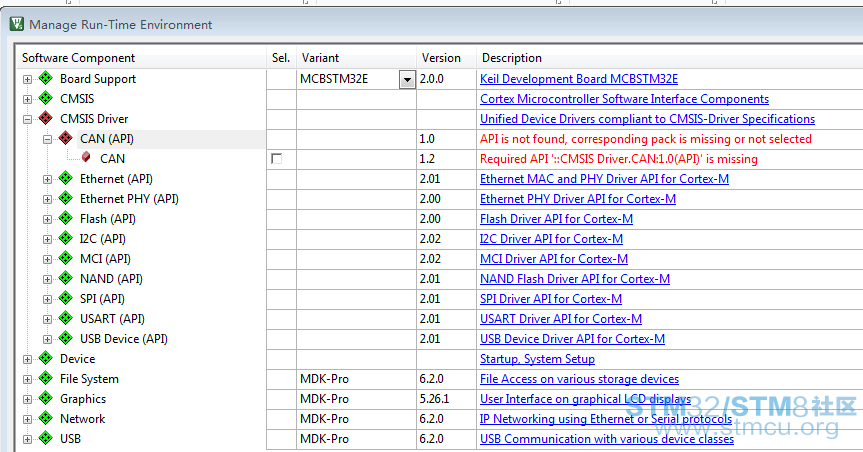Image resolution: width=863 pixels, height=452 pixels.
Task: Click the USART (API) diamond icon
Action: coord(65,318)
